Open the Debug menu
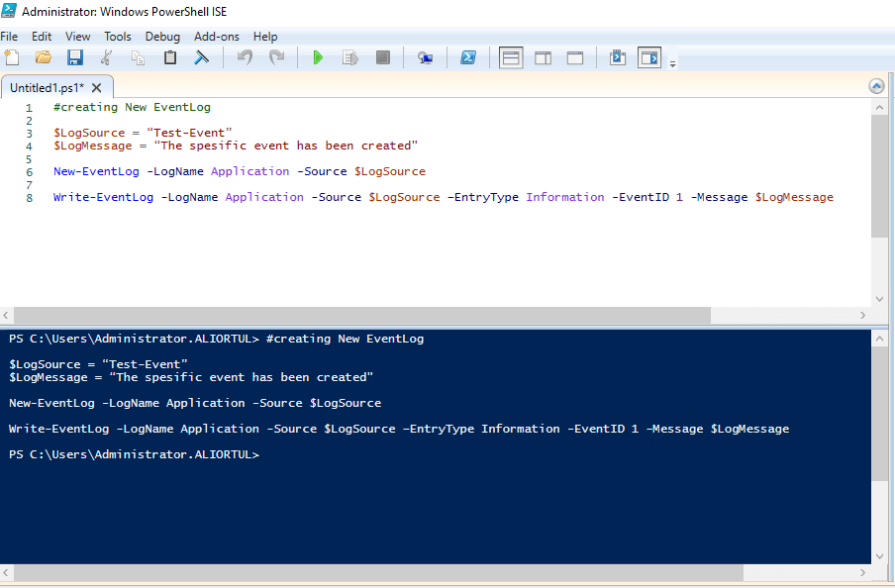This screenshot has width=895, height=588. pos(162,37)
